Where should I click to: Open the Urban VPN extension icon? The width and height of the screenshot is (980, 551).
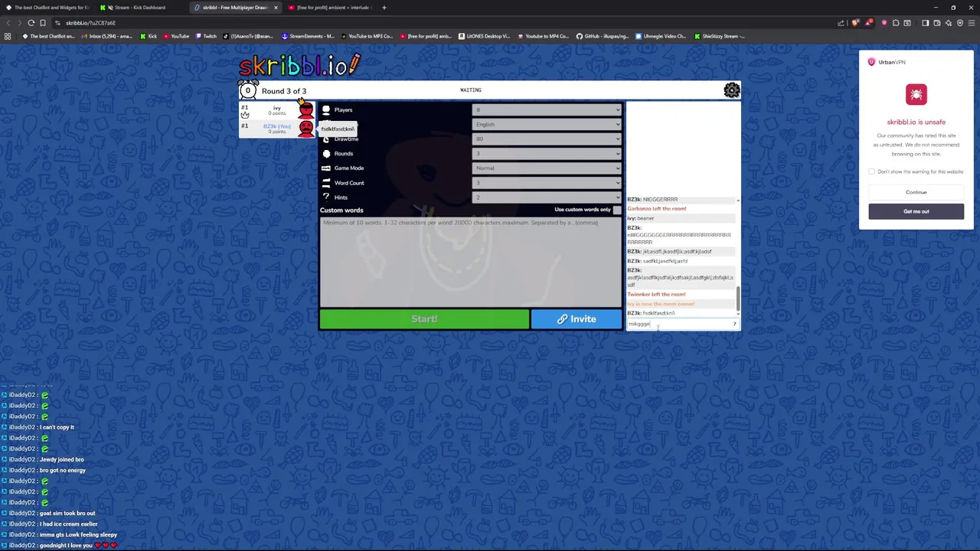click(884, 23)
